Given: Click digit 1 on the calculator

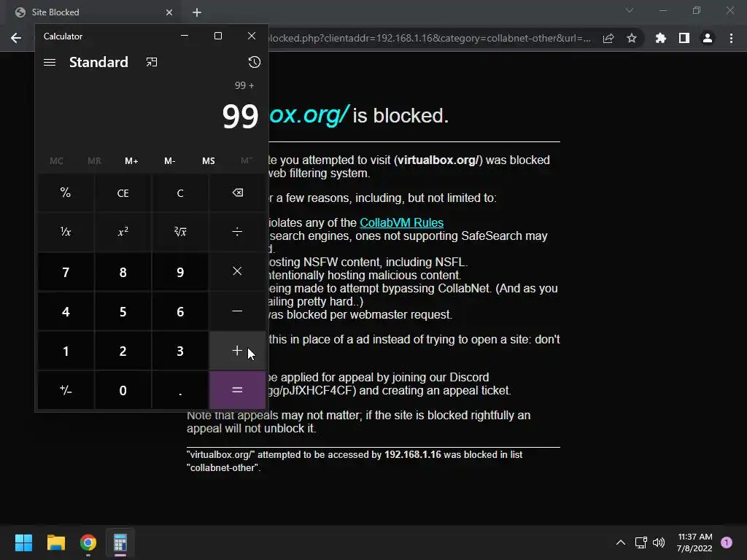Looking at the screenshot, I should tap(66, 351).
